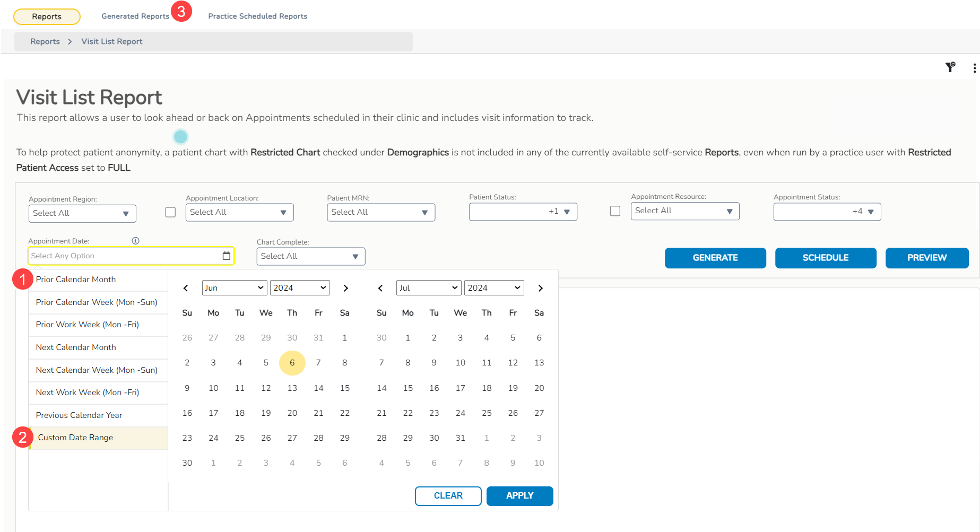Go to next month on June calendar

click(346, 288)
